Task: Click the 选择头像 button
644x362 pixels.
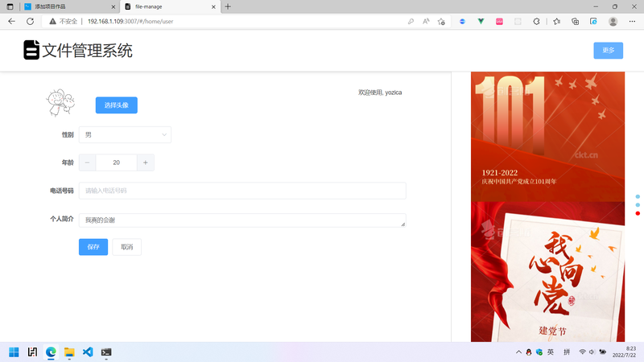Action: [117, 105]
